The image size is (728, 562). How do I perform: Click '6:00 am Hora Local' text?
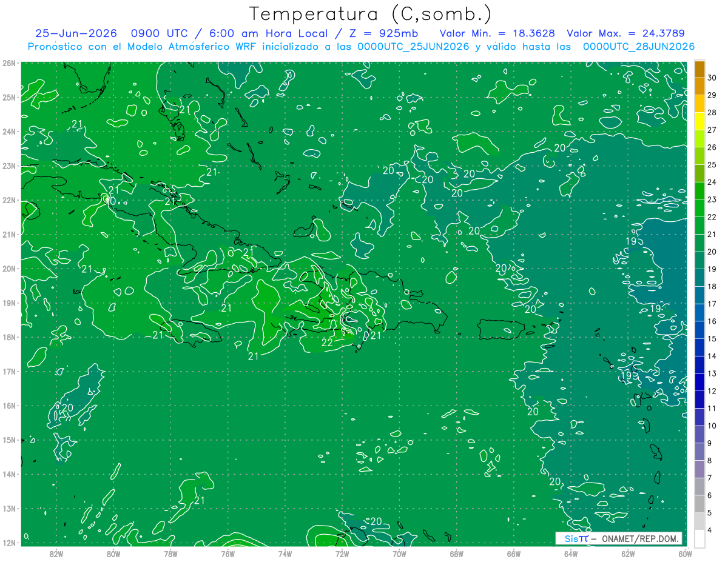coord(268,33)
